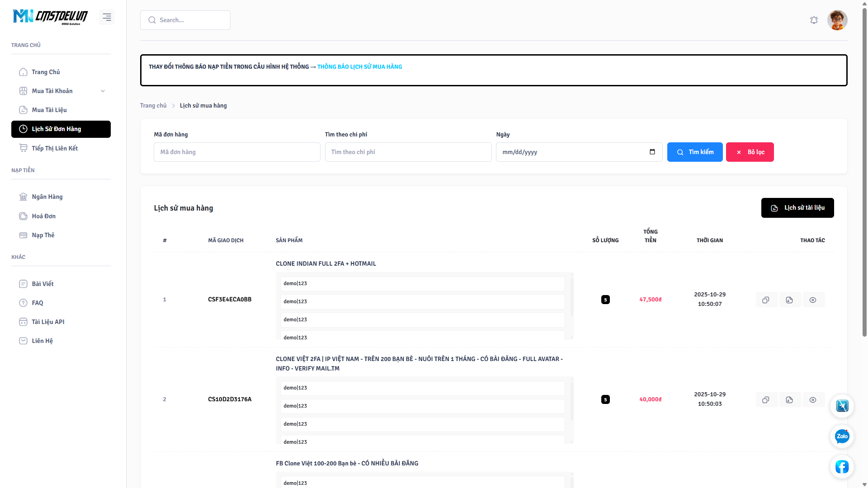Click the Mã đơn hàng input field
Image resolution: width=868 pixels, height=488 pixels.
point(237,152)
